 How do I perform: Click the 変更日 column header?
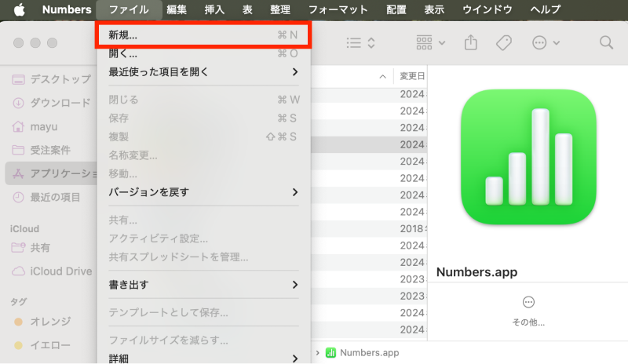click(411, 76)
